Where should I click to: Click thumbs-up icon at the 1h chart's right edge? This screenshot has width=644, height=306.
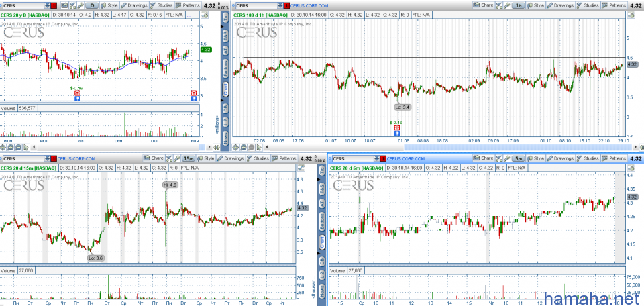[x=631, y=15]
